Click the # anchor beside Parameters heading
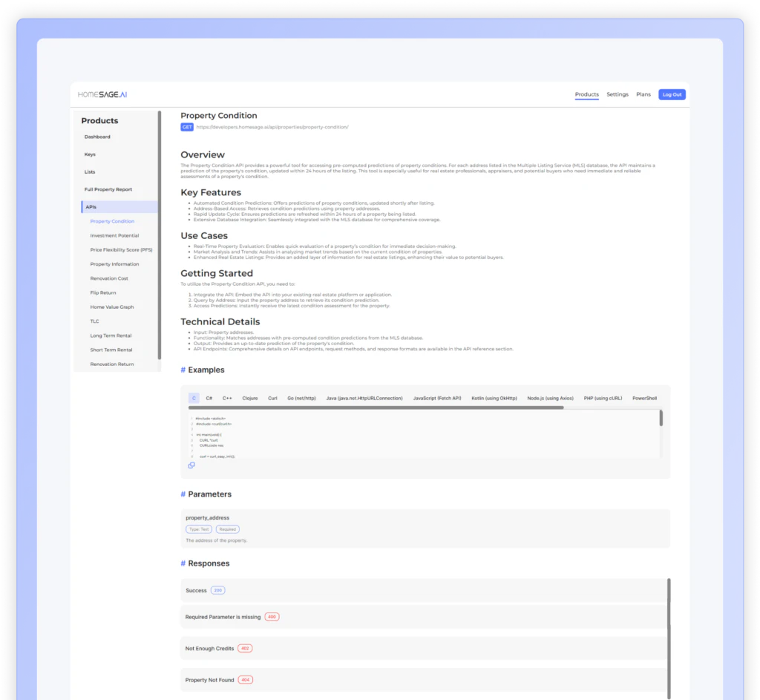This screenshot has height=700, width=760. (x=182, y=494)
